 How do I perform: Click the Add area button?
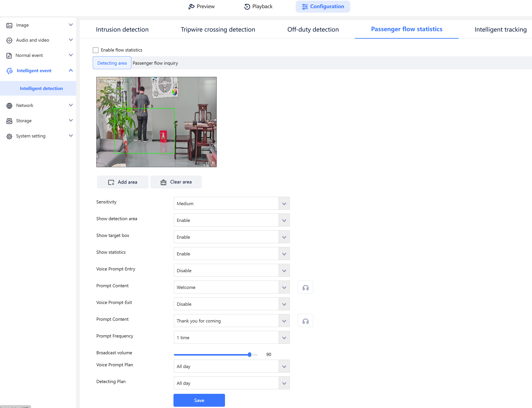coord(123,182)
